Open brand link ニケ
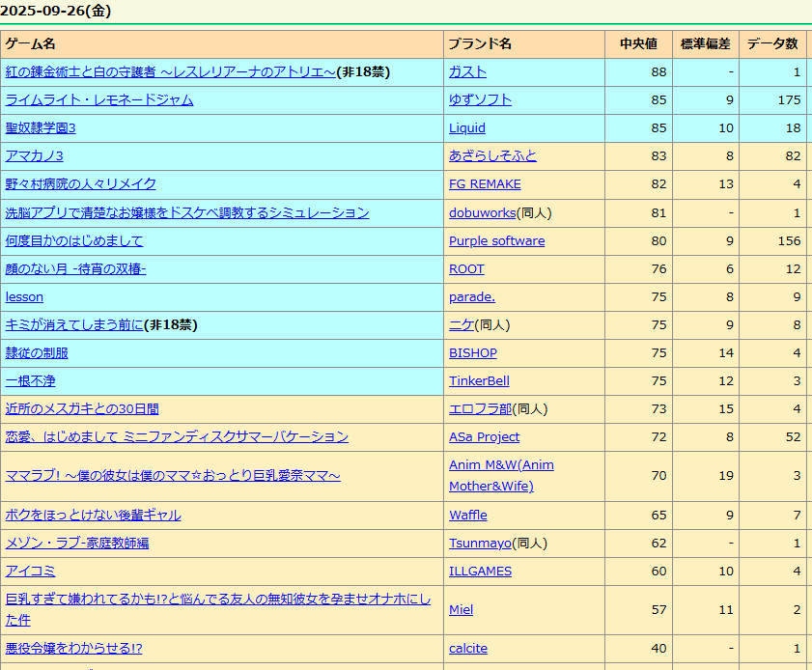The height and width of the screenshot is (670, 812). 462,324
